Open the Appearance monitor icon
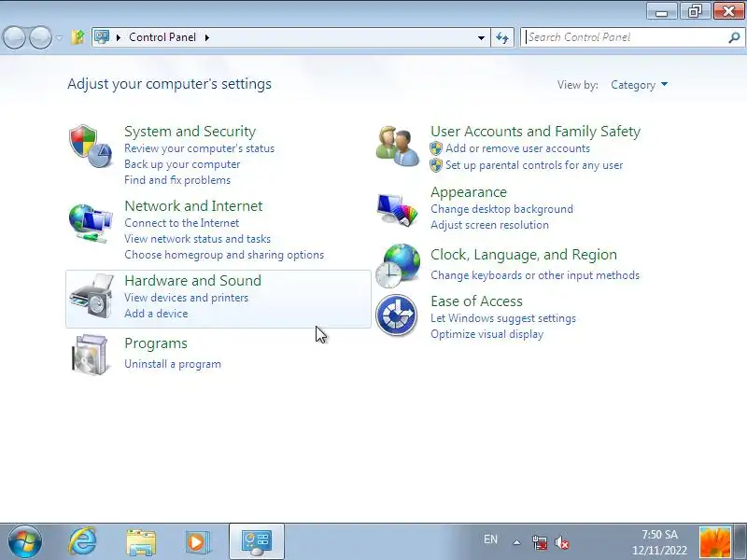This screenshot has height=560, width=747. coord(398,208)
